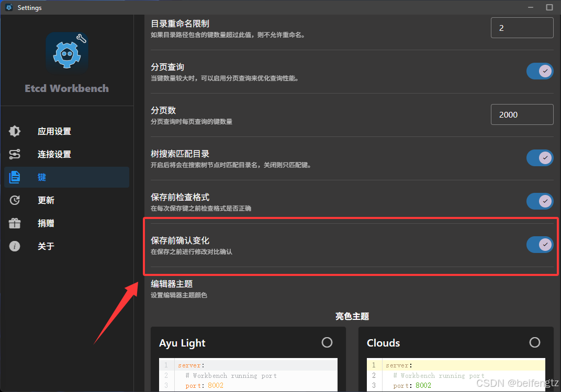561x392 pixels.
Task: Select the 键 settings section
Action: tap(67, 177)
